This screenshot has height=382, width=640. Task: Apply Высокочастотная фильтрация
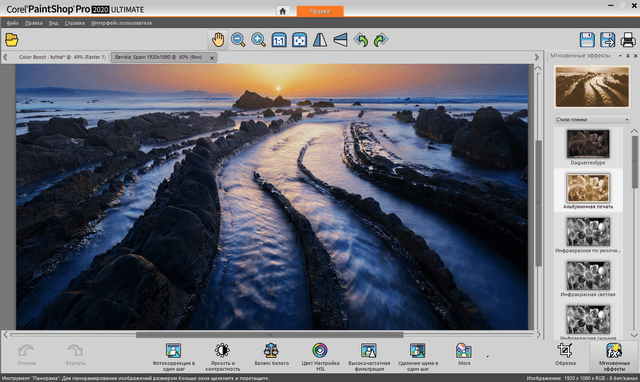[x=369, y=356]
